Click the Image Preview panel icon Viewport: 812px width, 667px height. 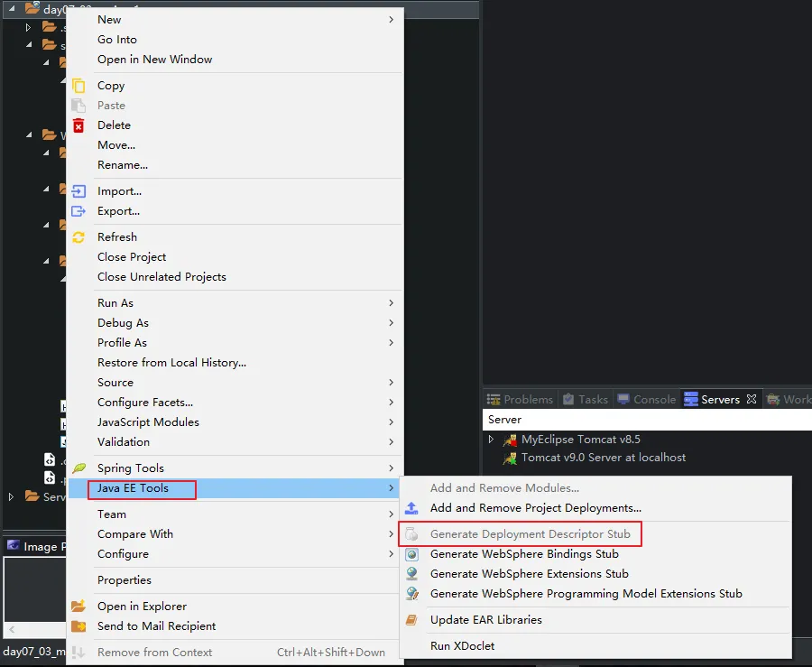(13, 546)
